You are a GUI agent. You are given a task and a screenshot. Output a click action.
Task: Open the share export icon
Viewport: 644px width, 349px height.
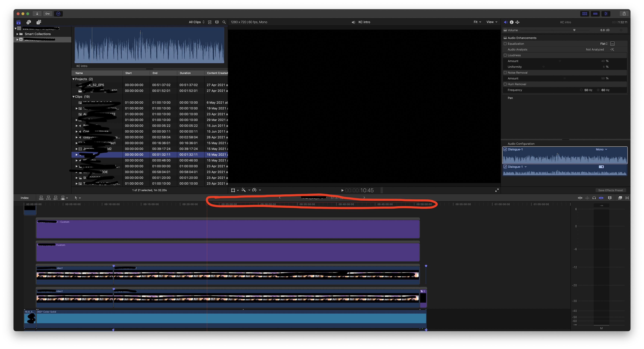pos(624,14)
